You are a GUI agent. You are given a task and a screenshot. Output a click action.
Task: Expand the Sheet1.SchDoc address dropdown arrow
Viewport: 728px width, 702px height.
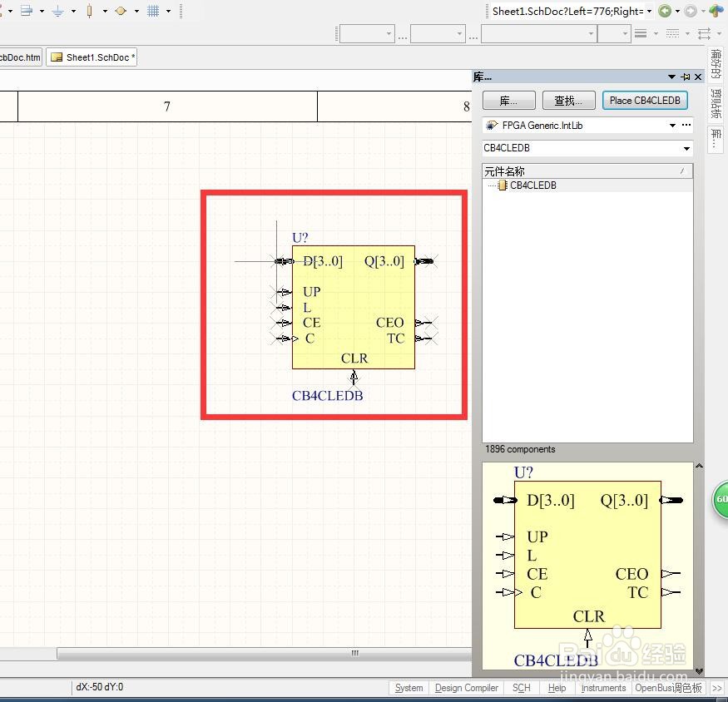coord(650,11)
